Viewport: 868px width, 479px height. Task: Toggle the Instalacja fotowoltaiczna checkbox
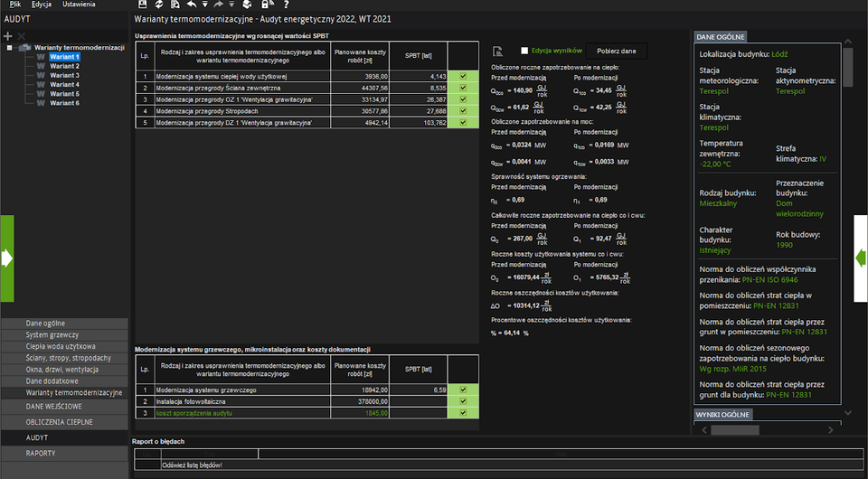(463, 401)
